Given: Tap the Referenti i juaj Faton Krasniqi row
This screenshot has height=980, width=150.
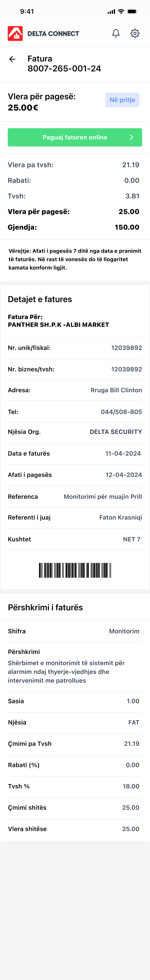Looking at the screenshot, I should click(75, 518).
